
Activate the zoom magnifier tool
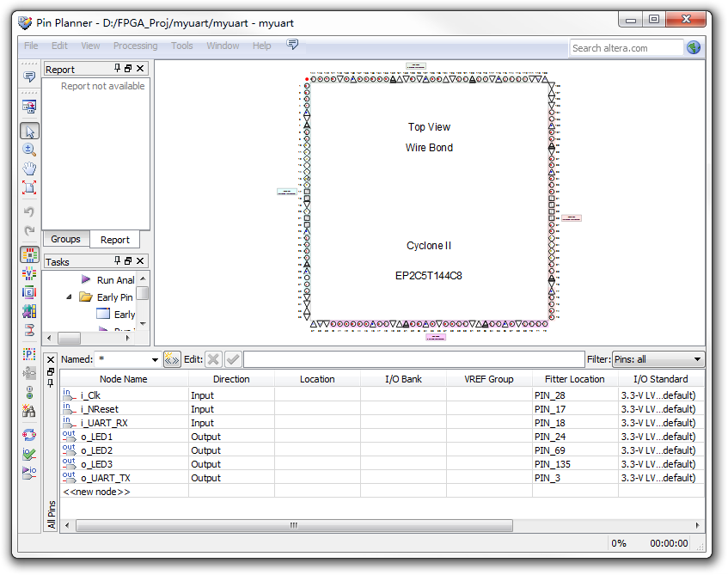29,150
